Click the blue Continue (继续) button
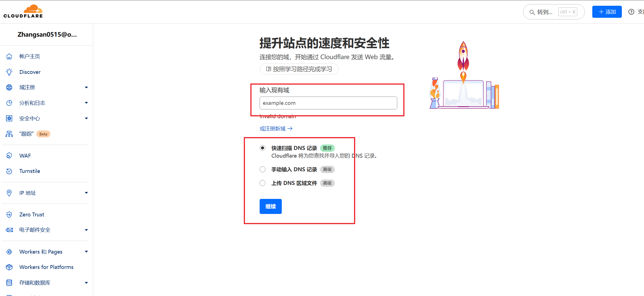This screenshot has height=296, width=644. [x=271, y=206]
